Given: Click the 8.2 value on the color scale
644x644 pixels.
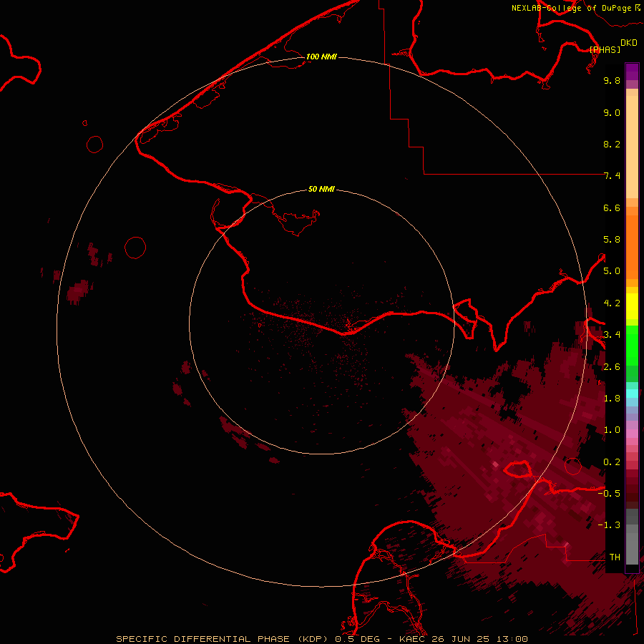Looking at the screenshot, I should click(x=612, y=144).
